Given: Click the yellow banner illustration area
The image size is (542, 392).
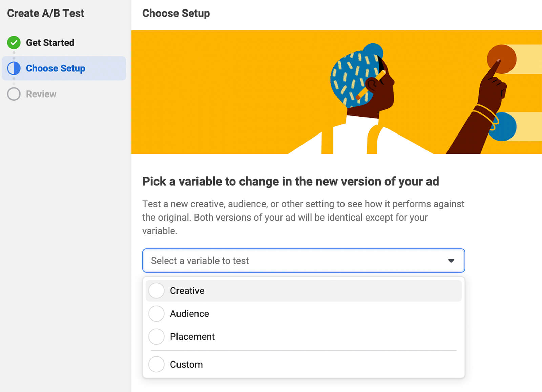Looking at the screenshot, I should point(237,91).
